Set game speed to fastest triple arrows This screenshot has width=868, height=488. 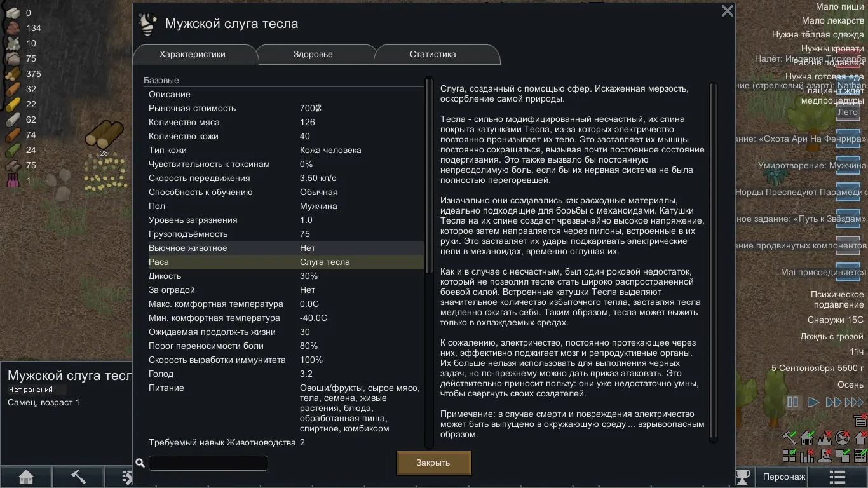pos(854,402)
